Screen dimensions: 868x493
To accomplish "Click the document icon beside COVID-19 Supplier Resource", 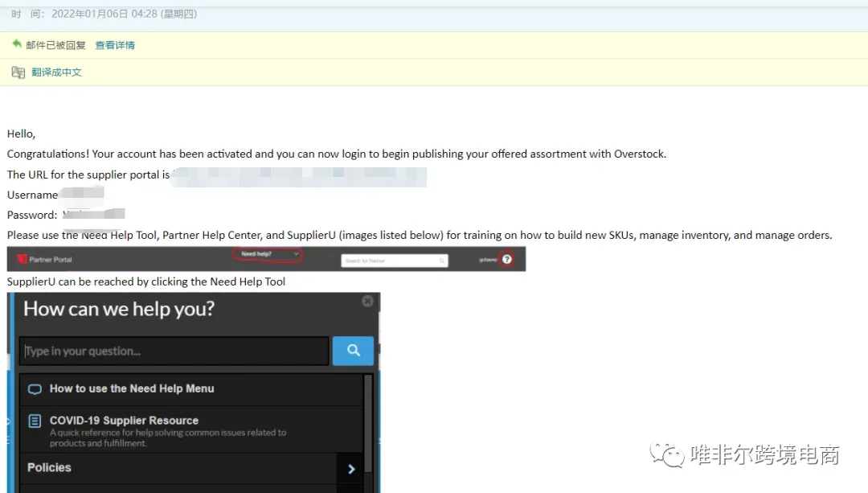I will click(35, 421).
